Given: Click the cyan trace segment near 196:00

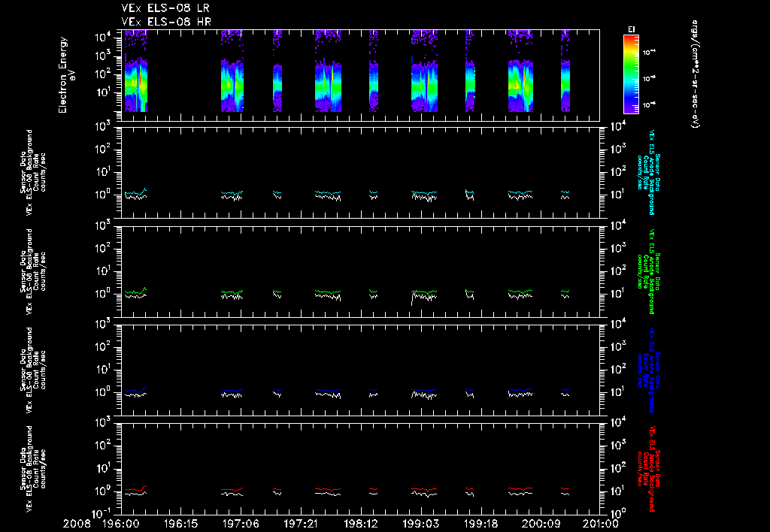Looking at the screenshot, I should click(135, 192).
